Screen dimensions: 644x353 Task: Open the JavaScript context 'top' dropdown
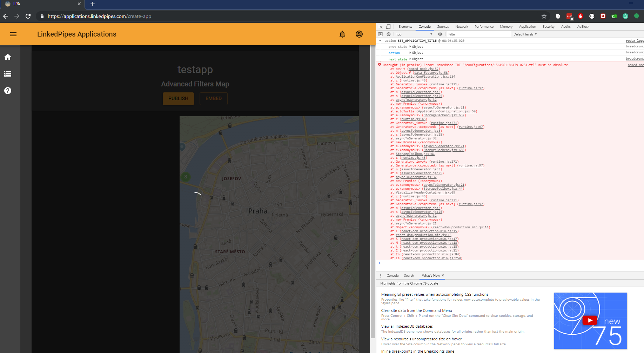tap(414, 34)
